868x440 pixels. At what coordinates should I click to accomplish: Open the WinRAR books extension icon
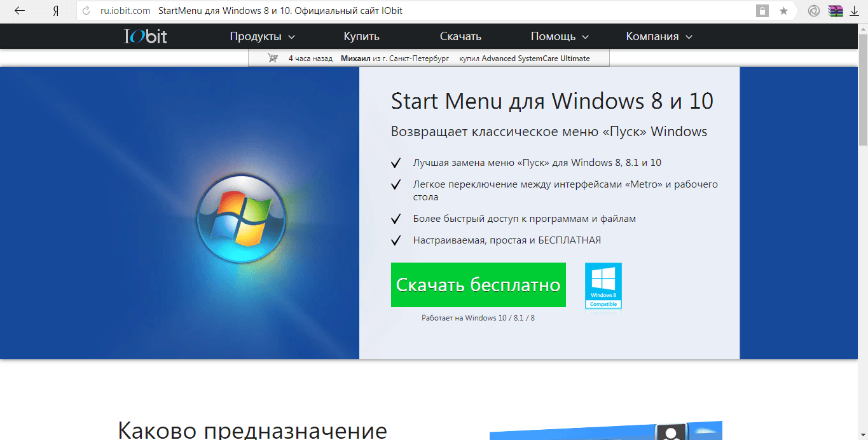coord(835,11)
